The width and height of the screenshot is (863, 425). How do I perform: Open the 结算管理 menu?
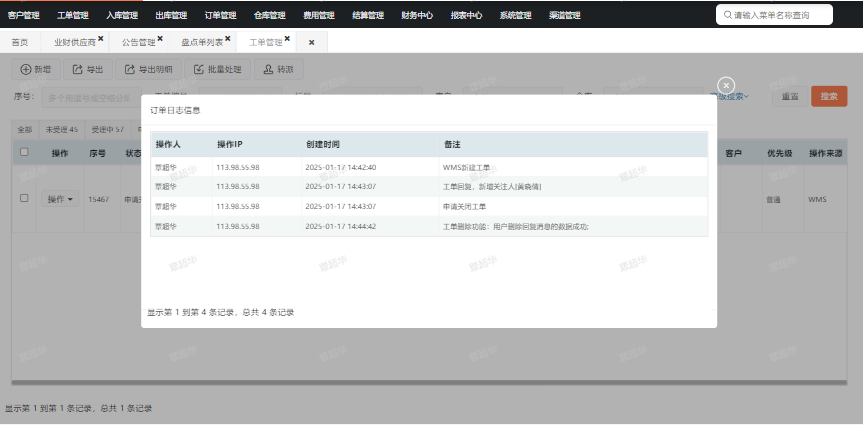click(368, 15)
